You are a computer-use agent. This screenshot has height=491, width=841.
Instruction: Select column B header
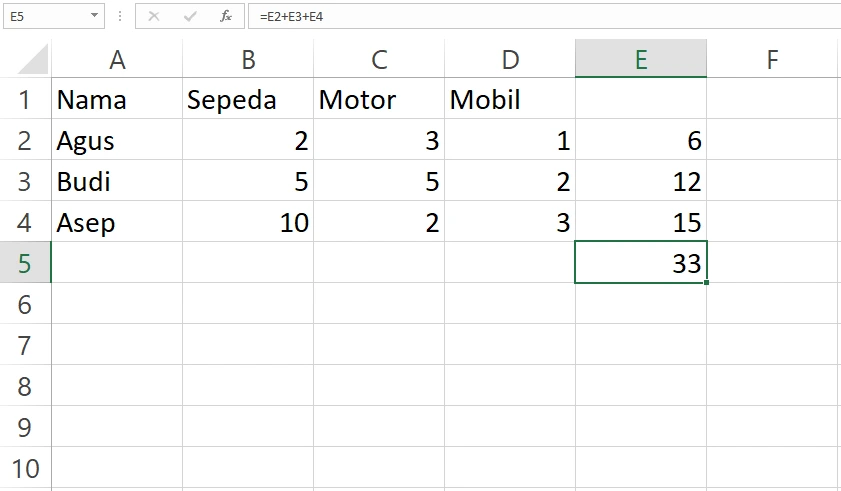(x=248, y=59)
